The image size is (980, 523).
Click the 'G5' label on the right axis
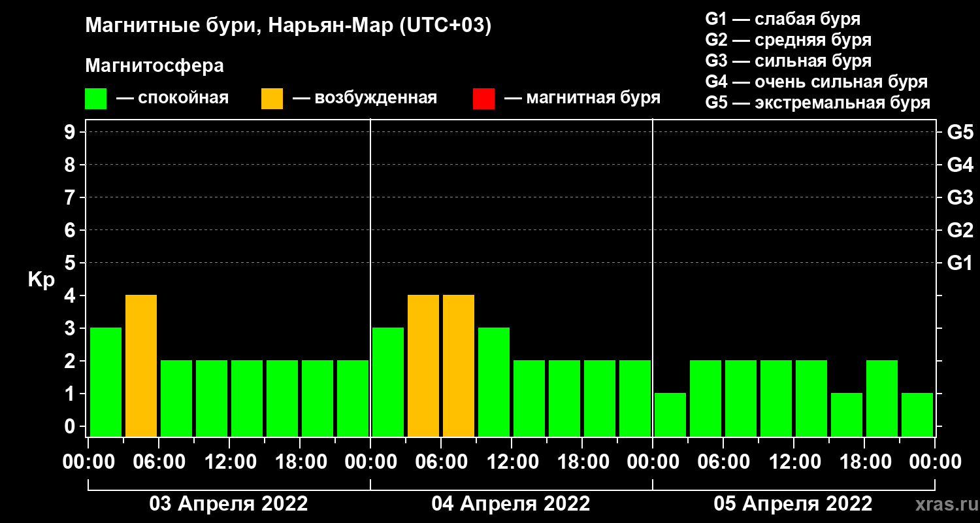960,132
